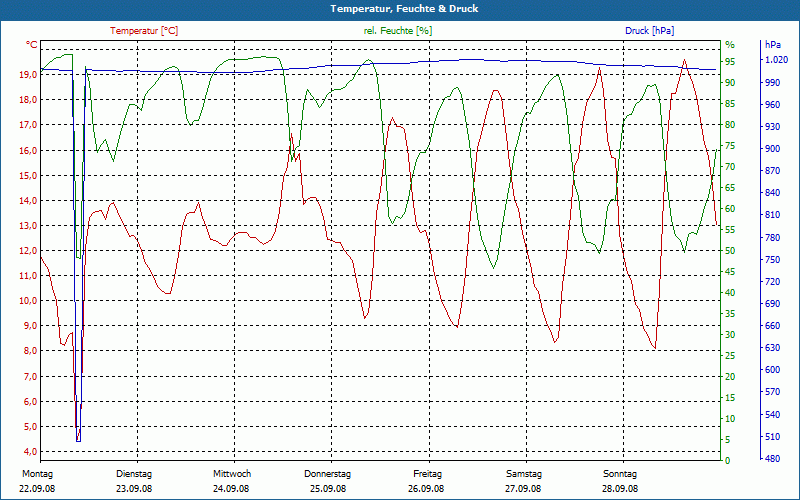
Task: Click the '10,0' temperature axis tick
Action: click(x=28, y=301)
